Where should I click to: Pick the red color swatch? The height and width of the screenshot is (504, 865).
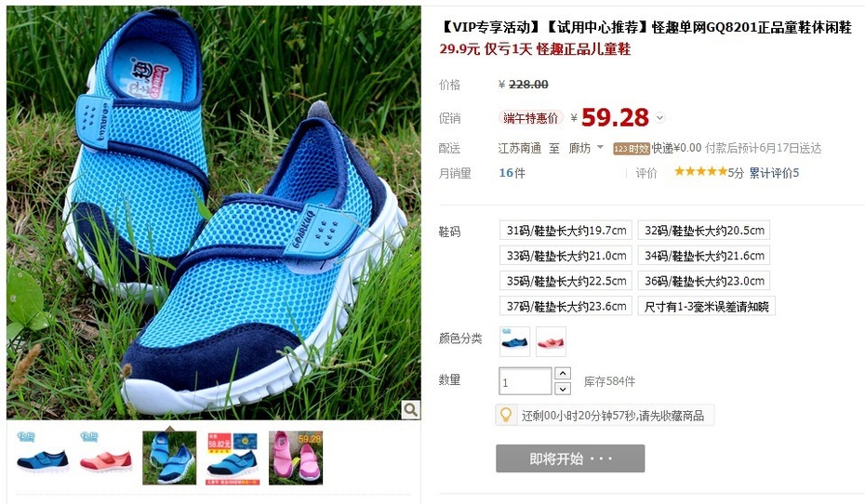tap(552, 341)
